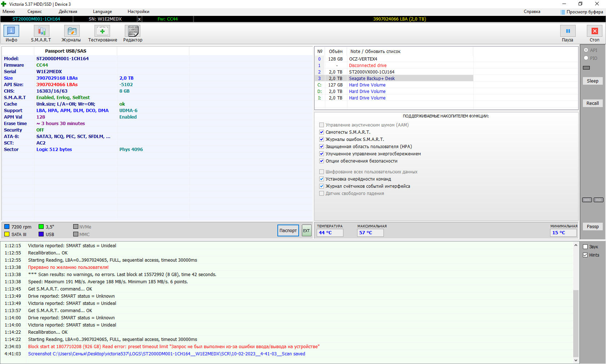
Task: Open the Меню menu
Action: click(x=9, y=12)
